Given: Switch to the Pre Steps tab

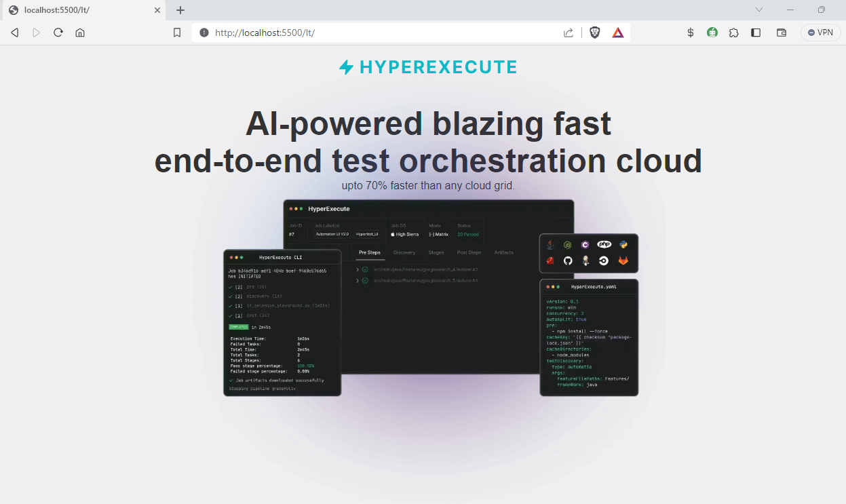Looking at the screenshot, I should (370, 252).
